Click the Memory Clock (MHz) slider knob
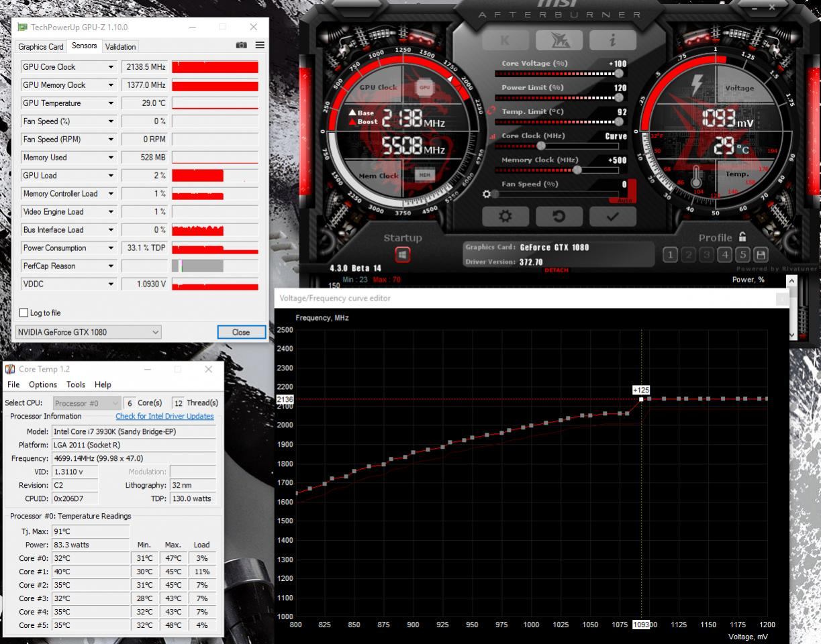This screenshot has width=821, height=644. (x=577, y=170)
